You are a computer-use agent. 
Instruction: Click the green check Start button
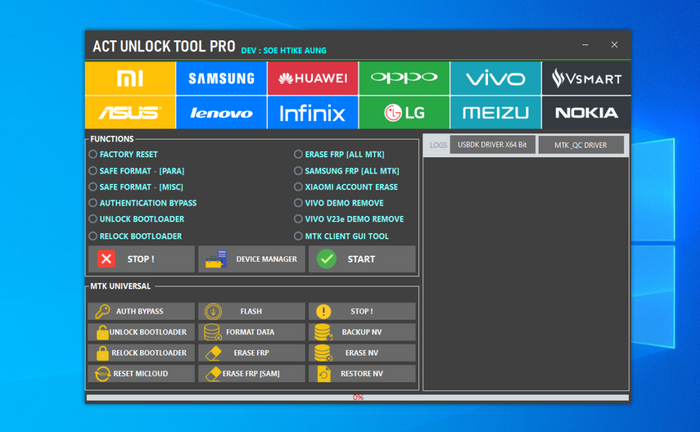(x=362, y=259)
